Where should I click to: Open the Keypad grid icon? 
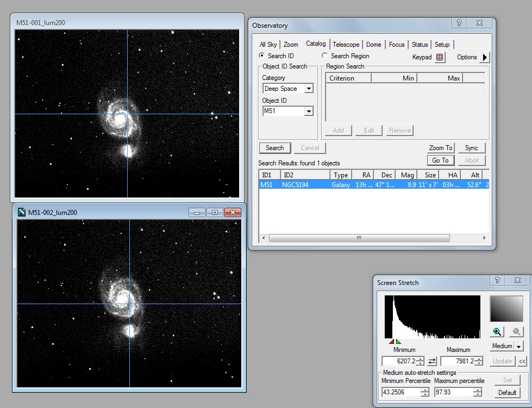click(x=440, y=57)
